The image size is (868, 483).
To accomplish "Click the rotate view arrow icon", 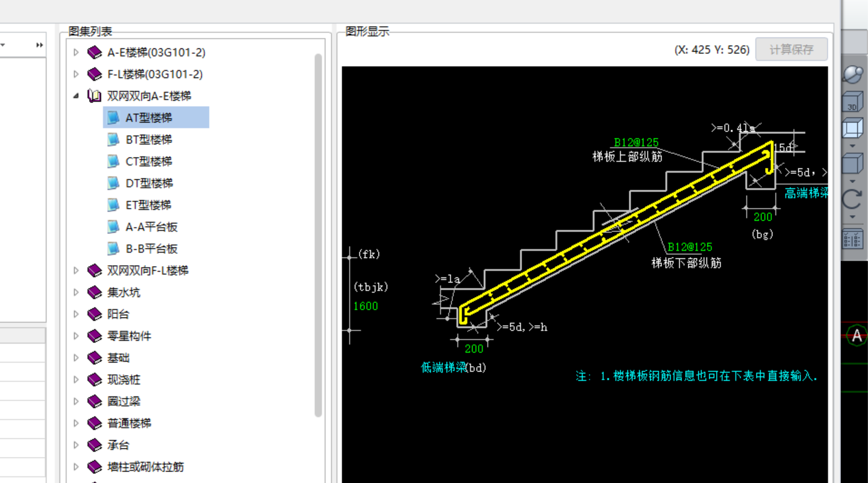I will [853, 200].
